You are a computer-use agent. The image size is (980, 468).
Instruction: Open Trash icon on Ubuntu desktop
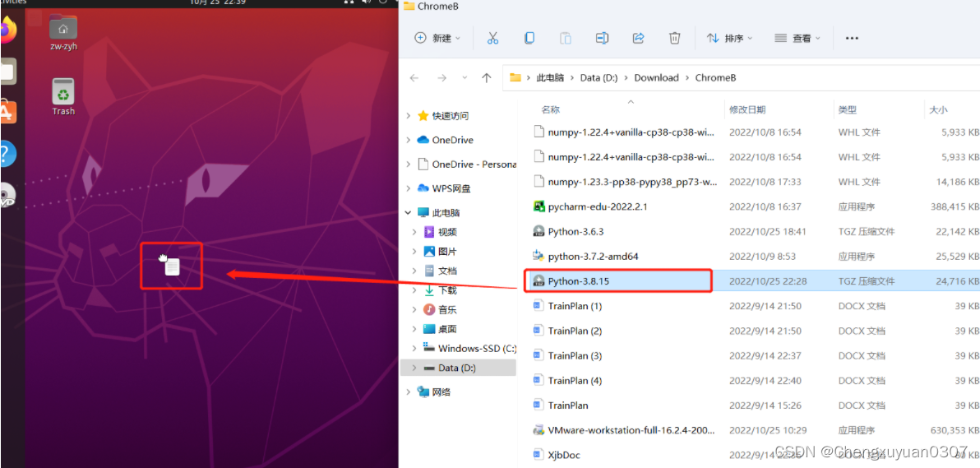click(63, 97)
